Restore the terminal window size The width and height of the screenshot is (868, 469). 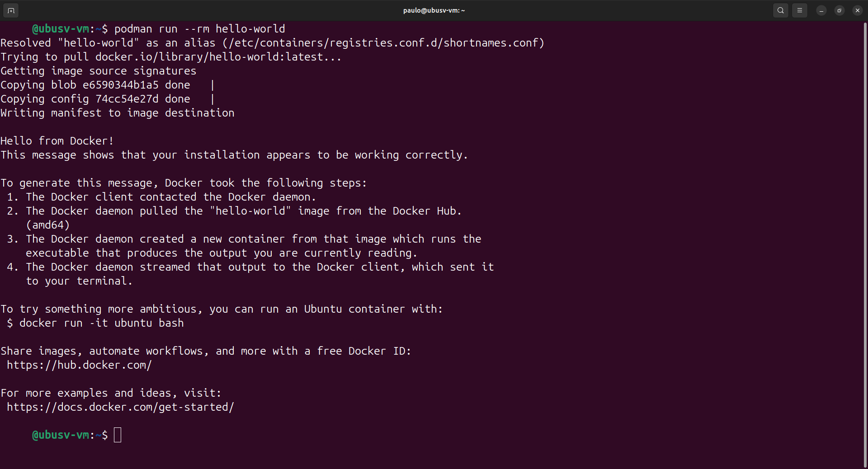[840, 10]
